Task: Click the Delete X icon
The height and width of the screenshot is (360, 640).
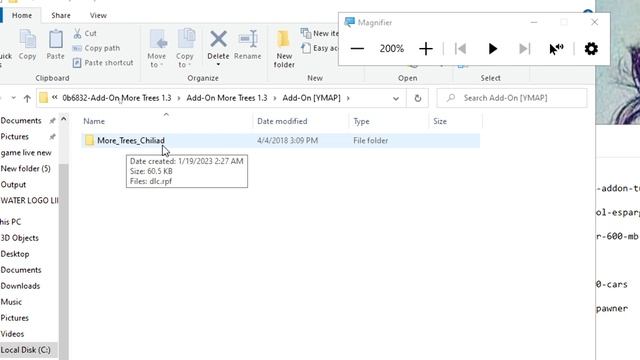Action: (x=218, y=40)
